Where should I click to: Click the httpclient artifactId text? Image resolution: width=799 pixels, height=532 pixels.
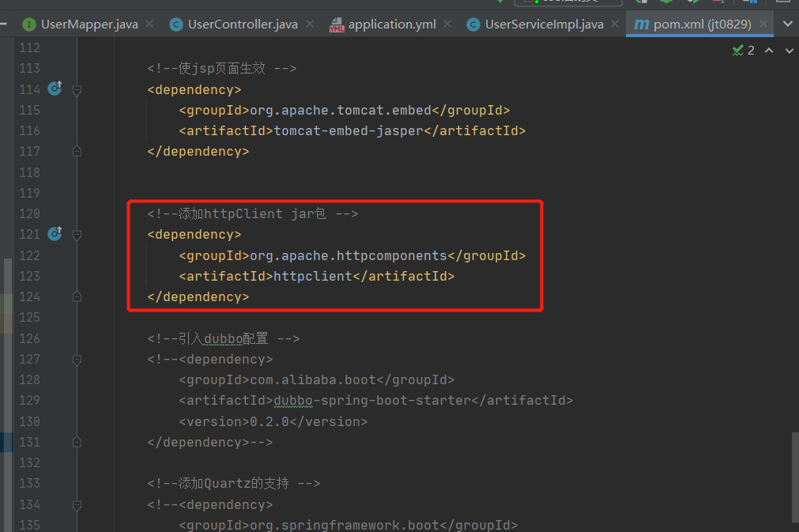[x=313, y=276]
